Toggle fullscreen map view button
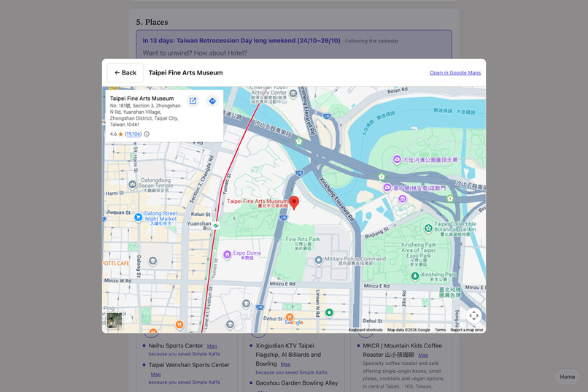Viewport: 588px width, 392px height. [473, 315]
